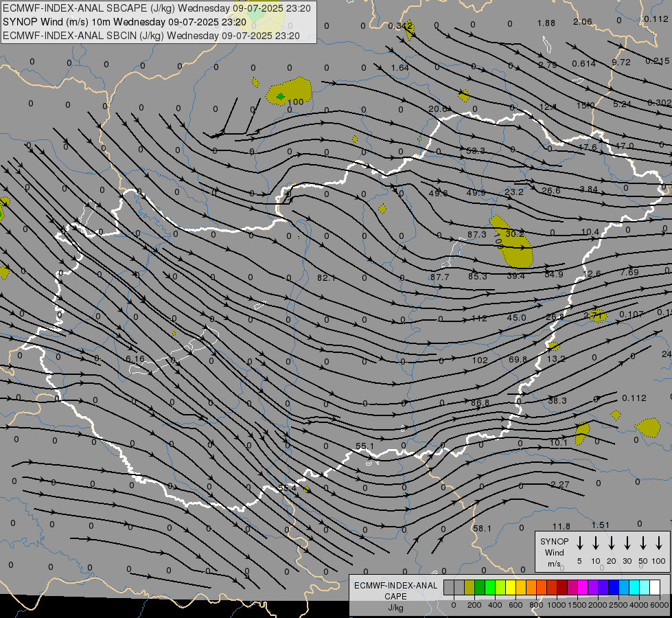Click the '200' tick label on CAPE scale
Screen dimensions: 672x618
(474, 605)
